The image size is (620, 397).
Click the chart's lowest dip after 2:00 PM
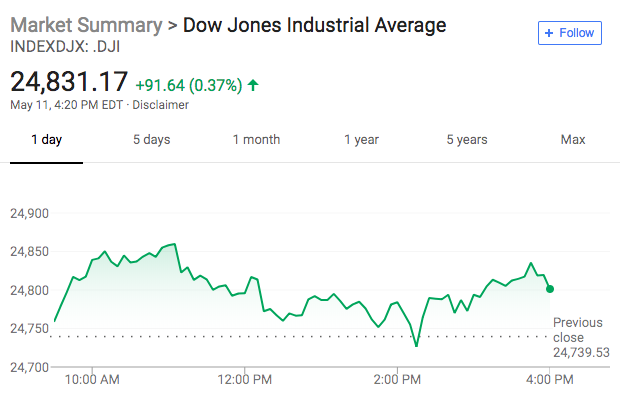coord(416,346)
